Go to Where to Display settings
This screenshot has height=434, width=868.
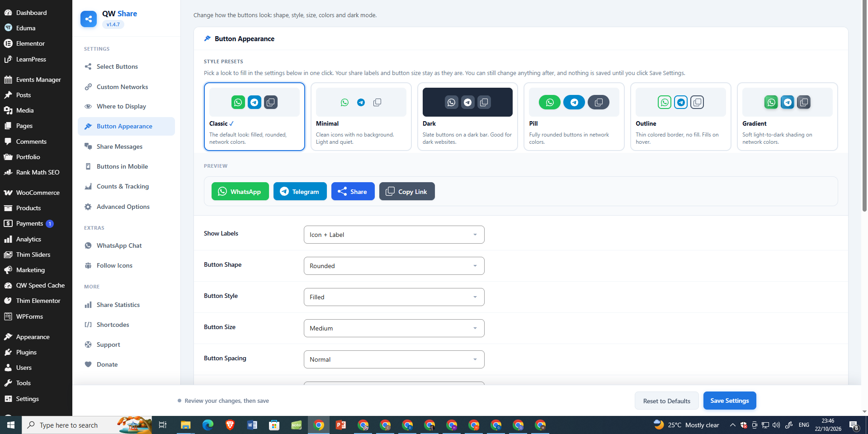[126, 106]
